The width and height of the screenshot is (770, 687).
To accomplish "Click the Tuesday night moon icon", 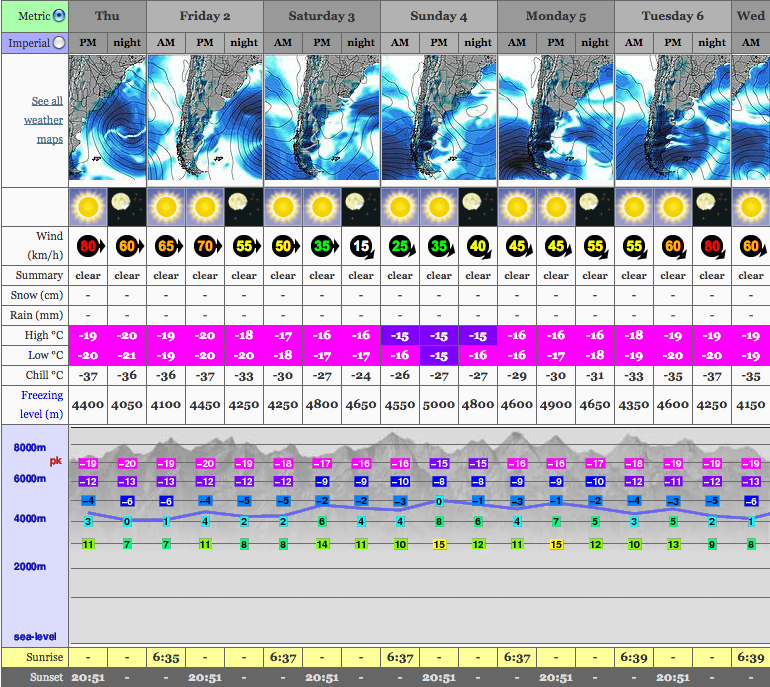I will (712, 207).
